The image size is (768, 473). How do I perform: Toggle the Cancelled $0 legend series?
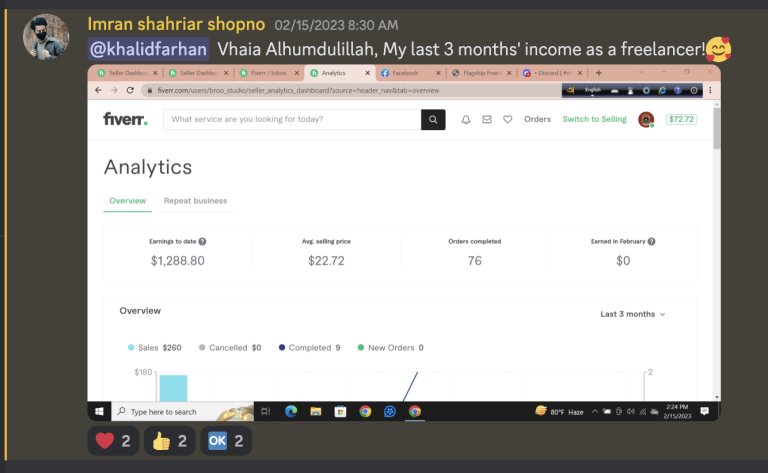(x=230, y=348)
